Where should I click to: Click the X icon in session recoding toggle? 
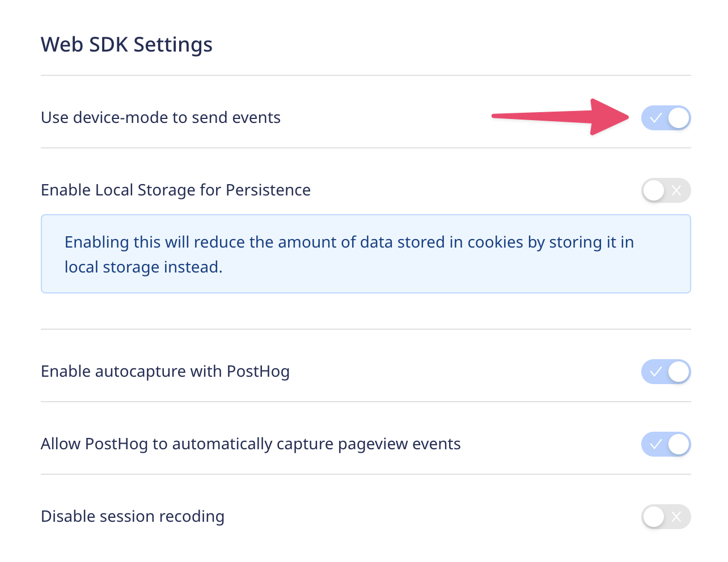(x=676, y=517)
